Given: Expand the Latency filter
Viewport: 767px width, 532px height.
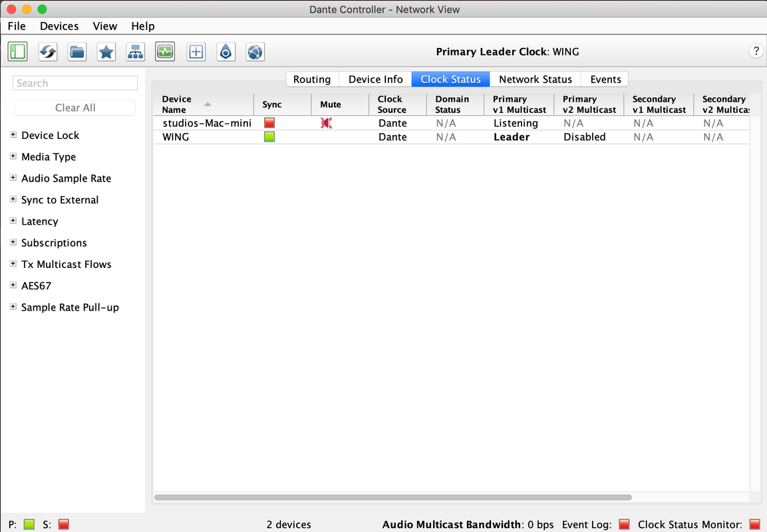Looking at the screenshot, I should pyautogui.click(x=13, y=221).
